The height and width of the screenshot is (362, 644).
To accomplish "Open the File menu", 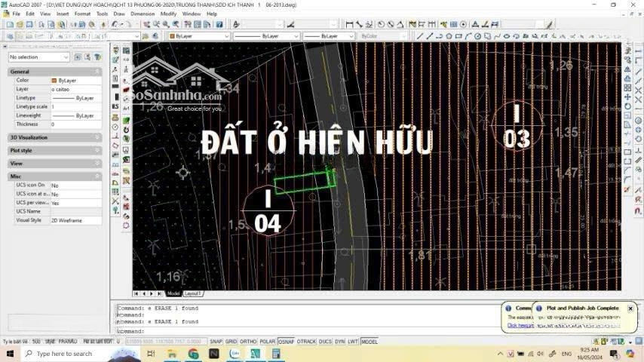I will [x=17, y=14].
